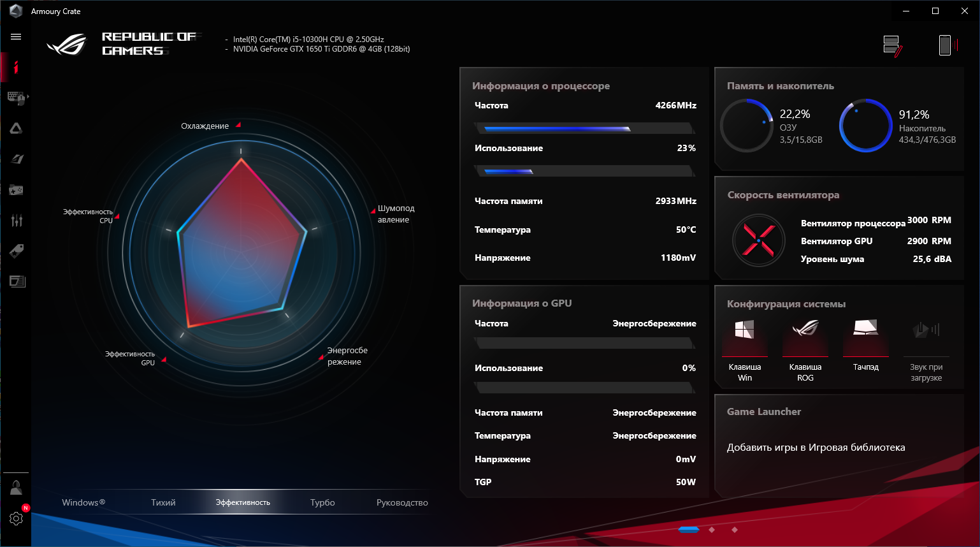The image size is (980, 547).
Task: Select the Тихий operating mode
Action: (163, 502)
